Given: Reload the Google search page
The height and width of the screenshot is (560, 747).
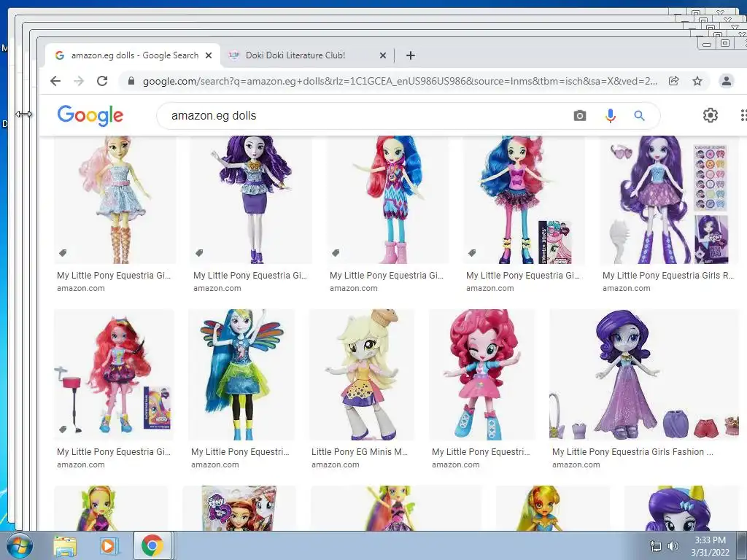Looking at the screenshot, I should coord(102,81).
